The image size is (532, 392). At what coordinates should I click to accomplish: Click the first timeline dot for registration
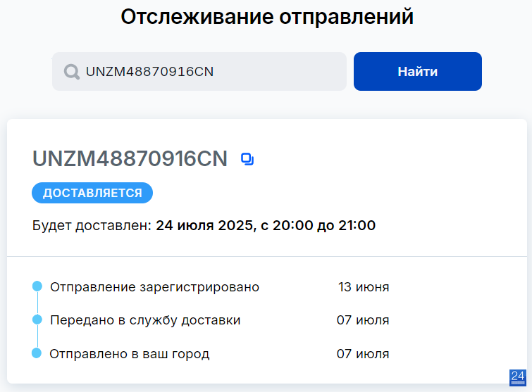[x=37, y=286]
